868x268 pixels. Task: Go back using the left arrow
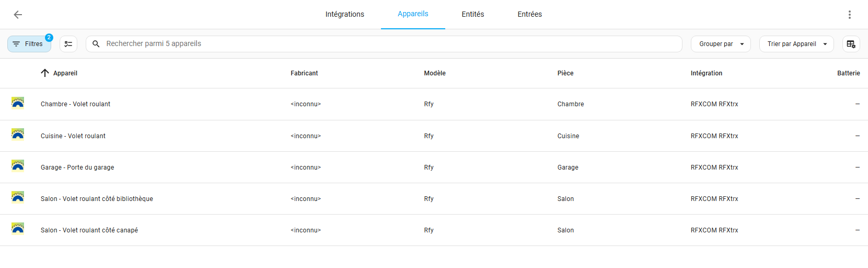[18, 15]
